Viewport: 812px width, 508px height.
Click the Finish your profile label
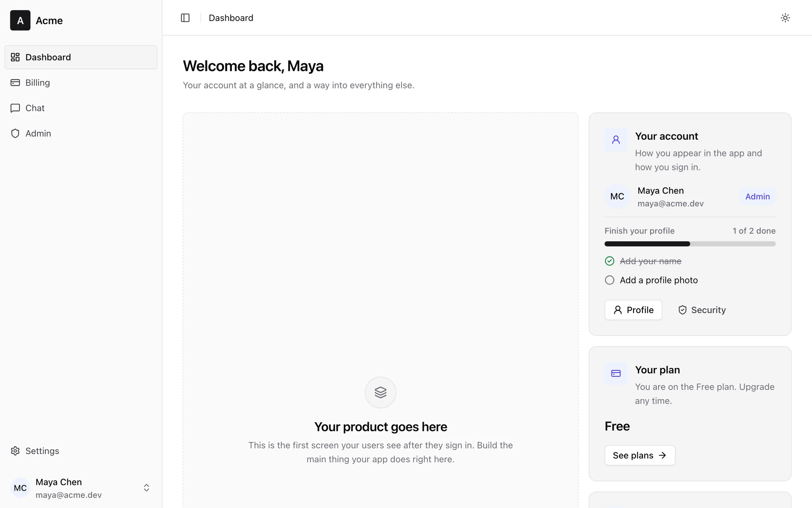[639, 231]
